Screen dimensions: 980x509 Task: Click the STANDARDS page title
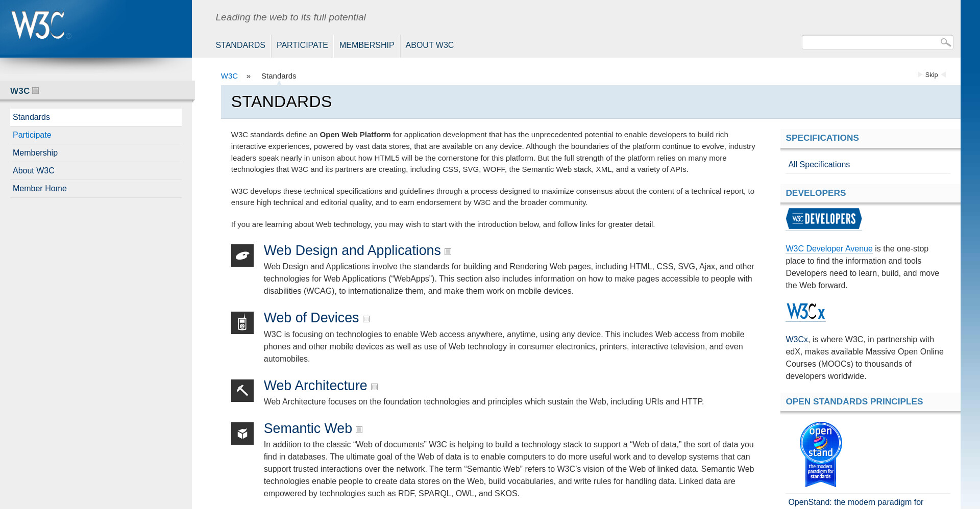281,102
